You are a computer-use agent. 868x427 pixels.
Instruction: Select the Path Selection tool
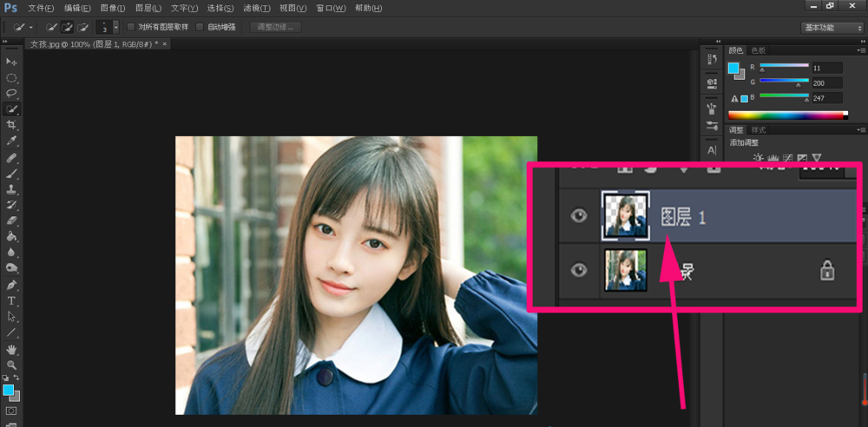tap(11, 317)
